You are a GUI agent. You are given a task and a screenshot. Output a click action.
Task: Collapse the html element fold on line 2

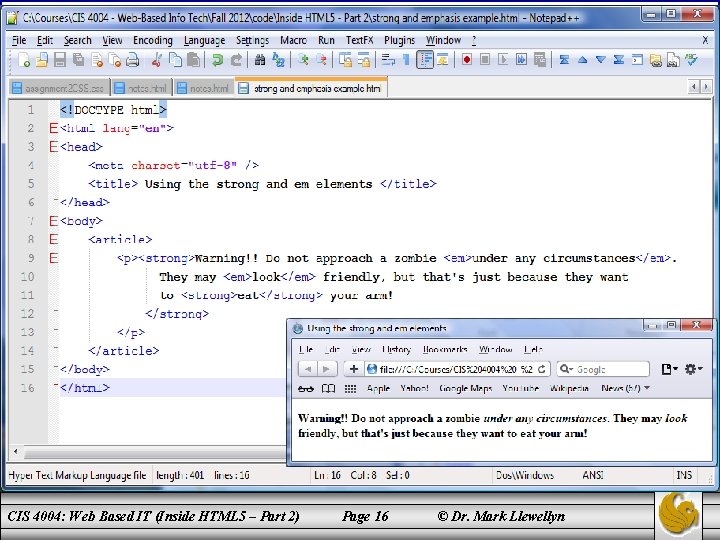click(x=54, y=128)
